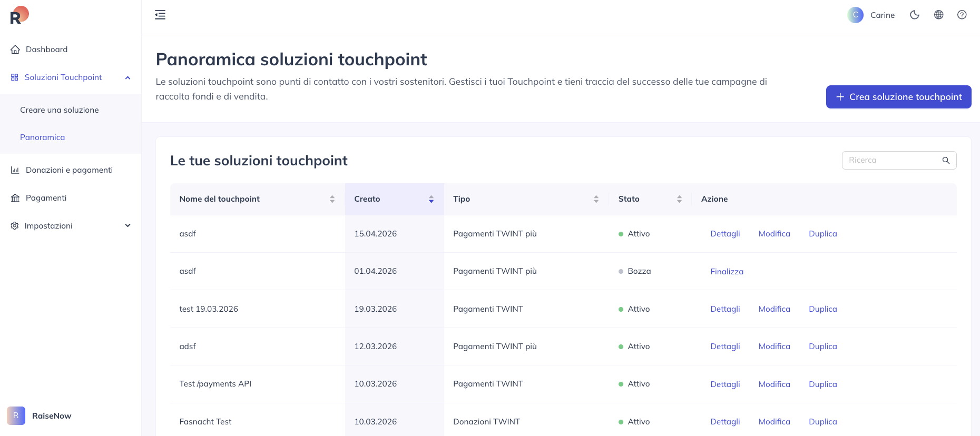Click Duplica for Test /payments API
Screen dimensions: 980x436
click(822, 384)
